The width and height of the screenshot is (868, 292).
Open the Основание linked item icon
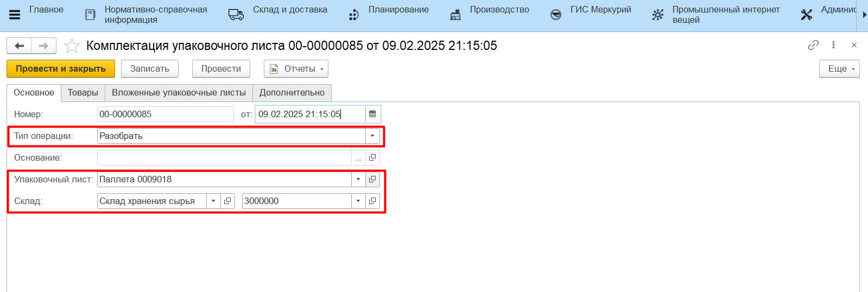point(372,157)
